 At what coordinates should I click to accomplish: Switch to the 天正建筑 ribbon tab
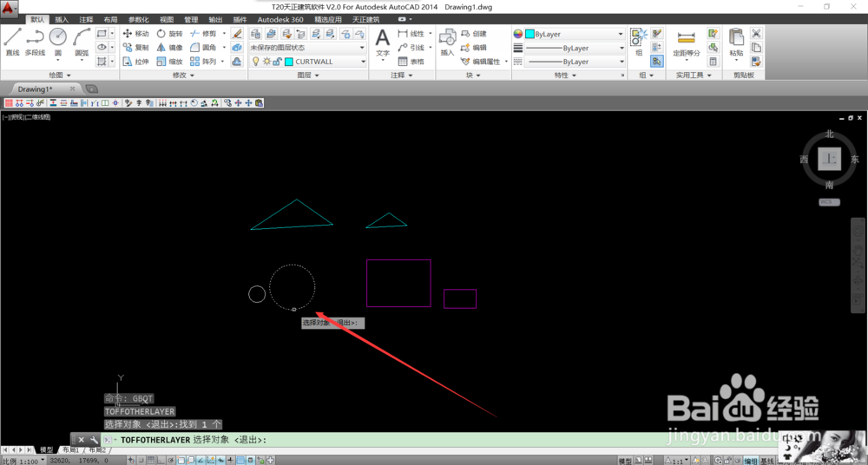coord(366,19)
